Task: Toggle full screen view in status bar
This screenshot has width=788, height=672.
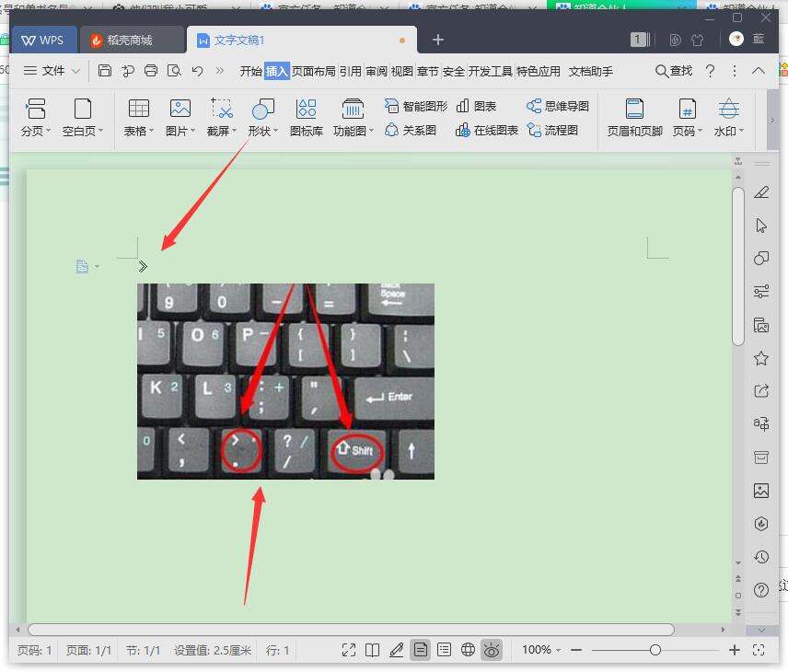Action: (349, 650)
